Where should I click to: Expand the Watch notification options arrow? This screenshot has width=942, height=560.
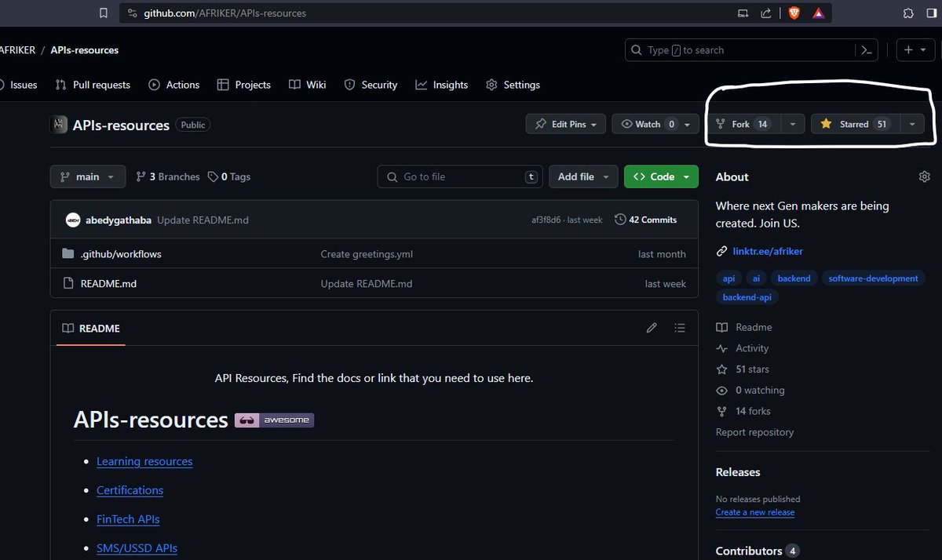click(688, 124)
